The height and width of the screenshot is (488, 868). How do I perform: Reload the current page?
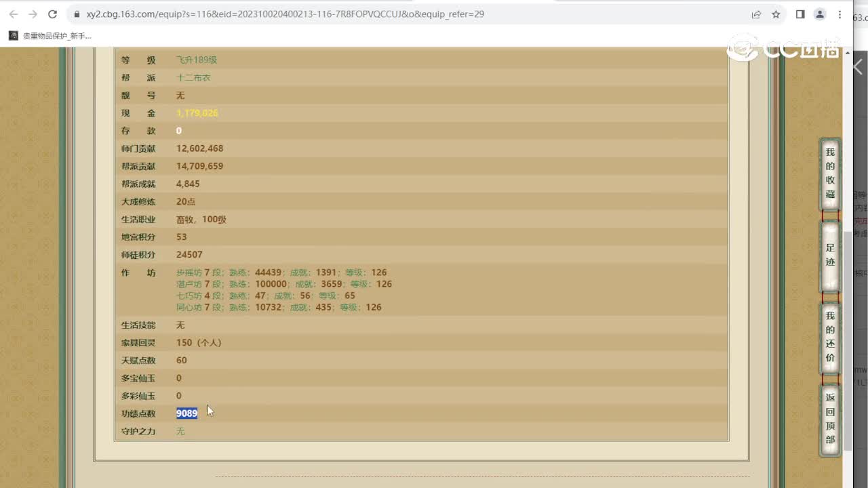tap(52, 14)
